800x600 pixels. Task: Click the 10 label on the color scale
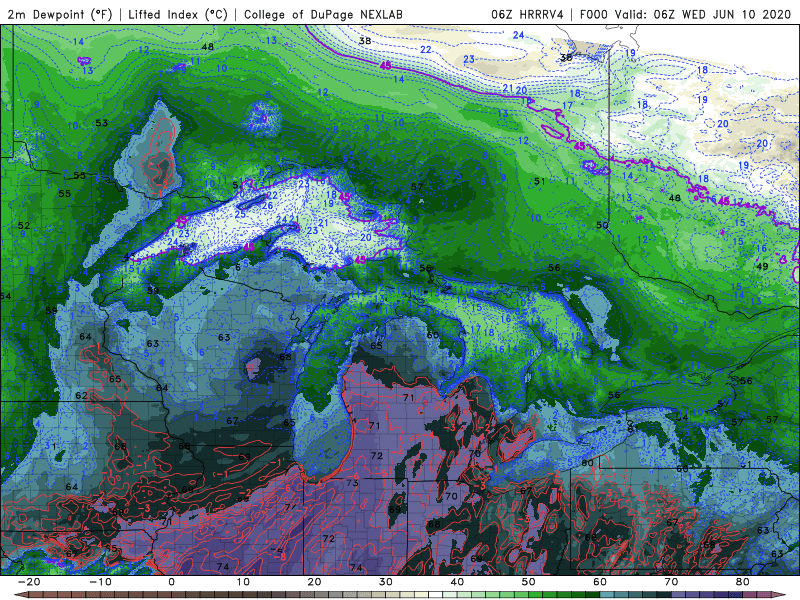[243, 582]
